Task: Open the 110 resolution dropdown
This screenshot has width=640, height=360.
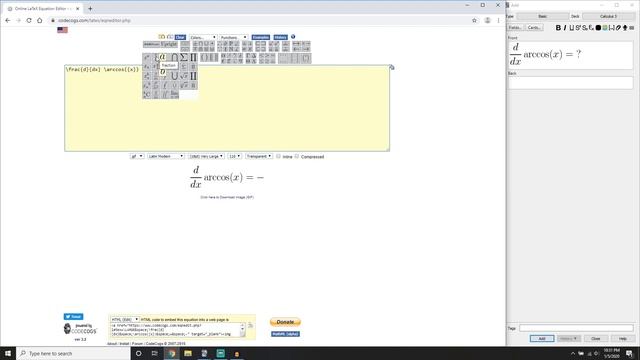Action: coord(235,156)
